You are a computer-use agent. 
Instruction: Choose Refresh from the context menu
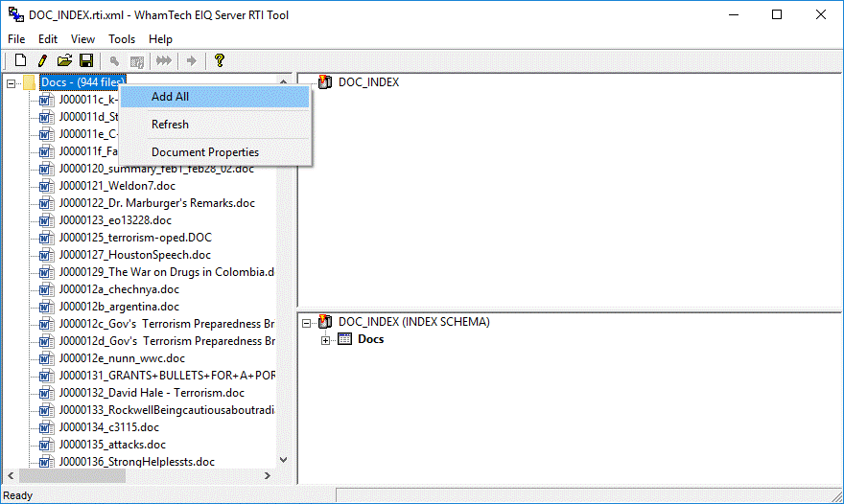(x=215, y=125)
